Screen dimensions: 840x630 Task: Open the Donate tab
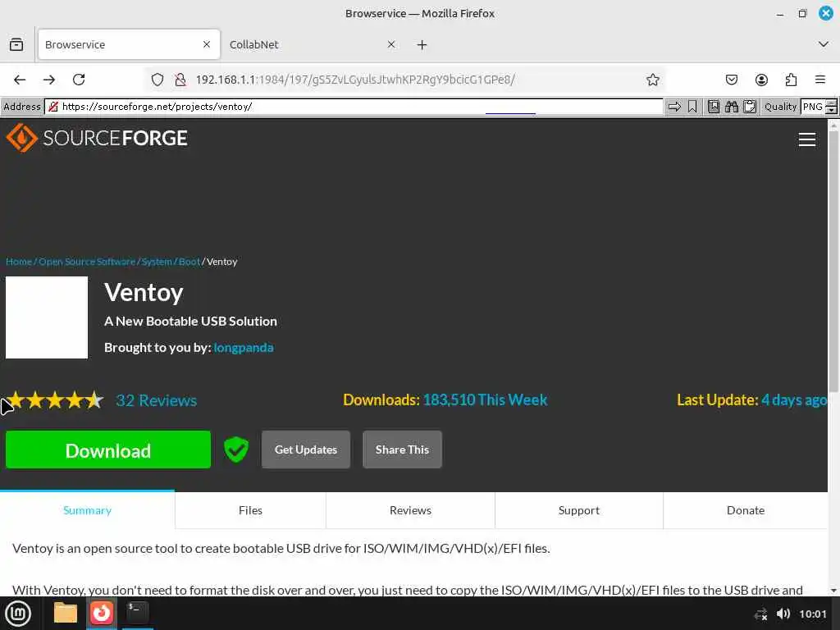pos(746,510)
